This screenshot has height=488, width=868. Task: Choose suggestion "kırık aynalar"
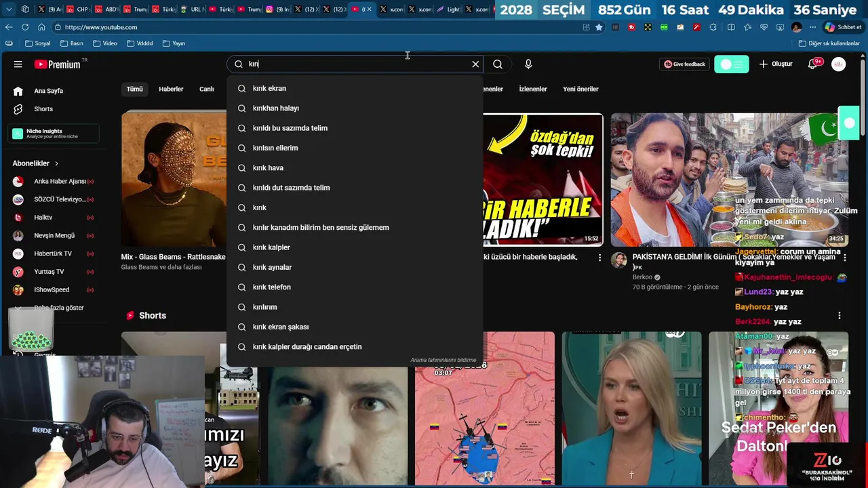tap(355, 267)
